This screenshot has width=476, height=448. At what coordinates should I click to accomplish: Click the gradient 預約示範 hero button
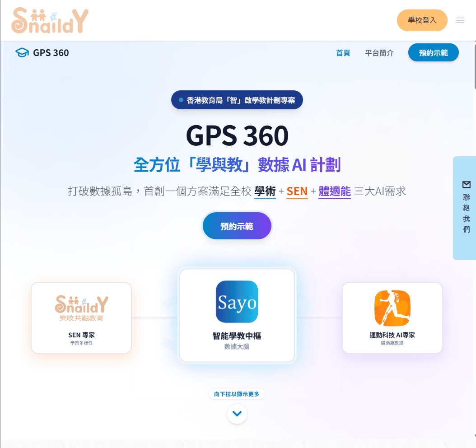[237, 226]
